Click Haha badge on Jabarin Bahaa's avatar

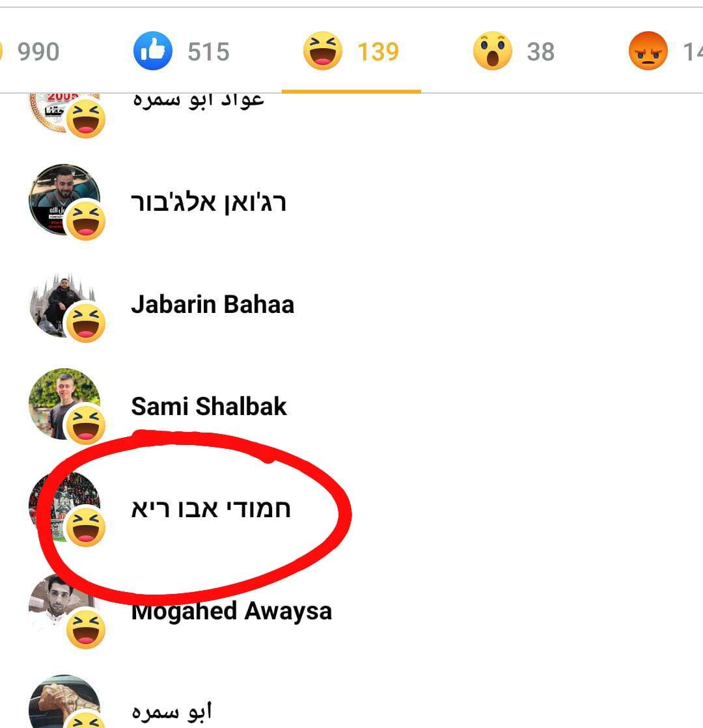coord(86,323)
